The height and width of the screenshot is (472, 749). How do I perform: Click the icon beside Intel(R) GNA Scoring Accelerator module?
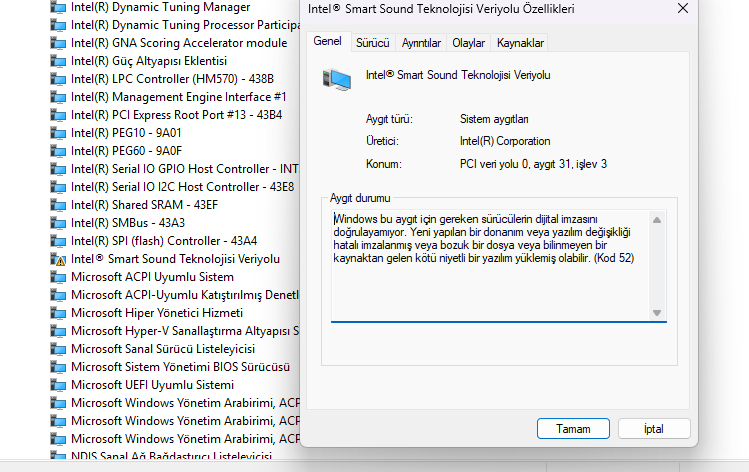pos(58,43)
